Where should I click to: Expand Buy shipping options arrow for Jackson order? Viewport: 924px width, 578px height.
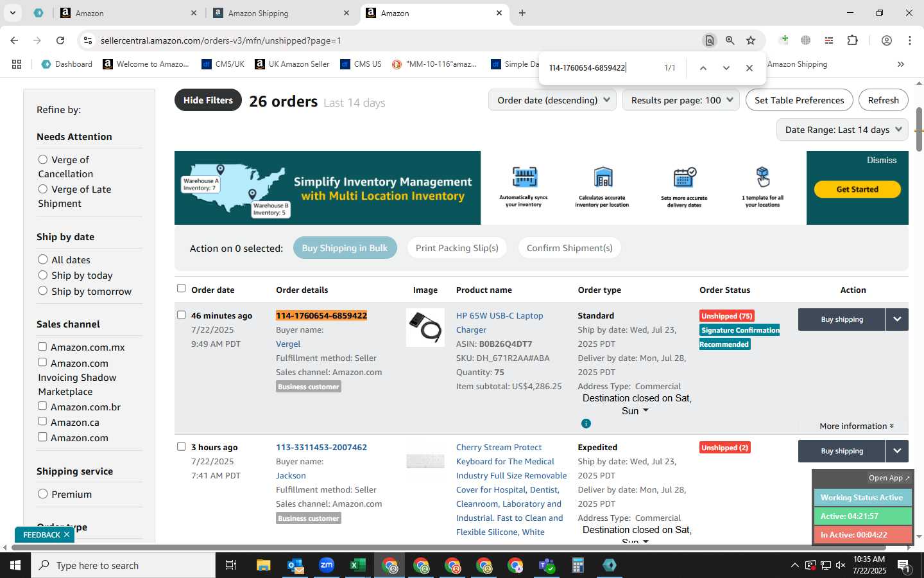[x=897, y=451]
